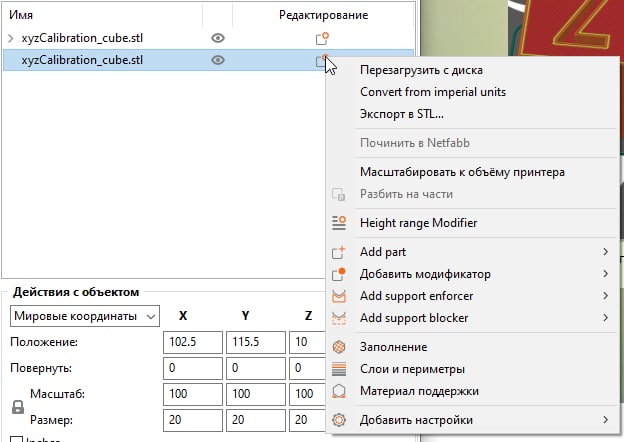Screen dimensions: 624x442
Task: Choose Перезагрузить с диска from context menu
Action: (x=421, y=70)
